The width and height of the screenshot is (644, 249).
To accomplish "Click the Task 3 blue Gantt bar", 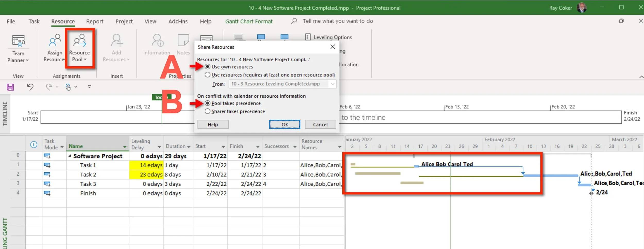I will (x=584, y=185).
